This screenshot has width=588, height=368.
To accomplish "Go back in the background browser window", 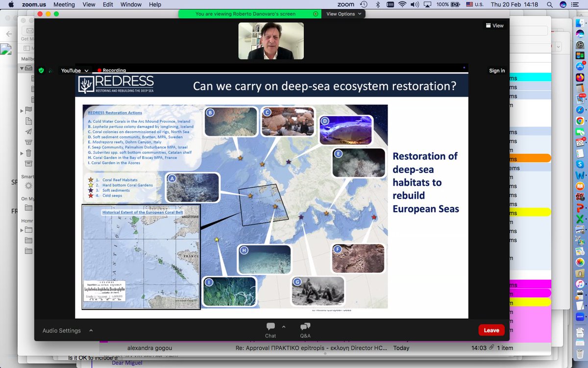I will (8, 34).
